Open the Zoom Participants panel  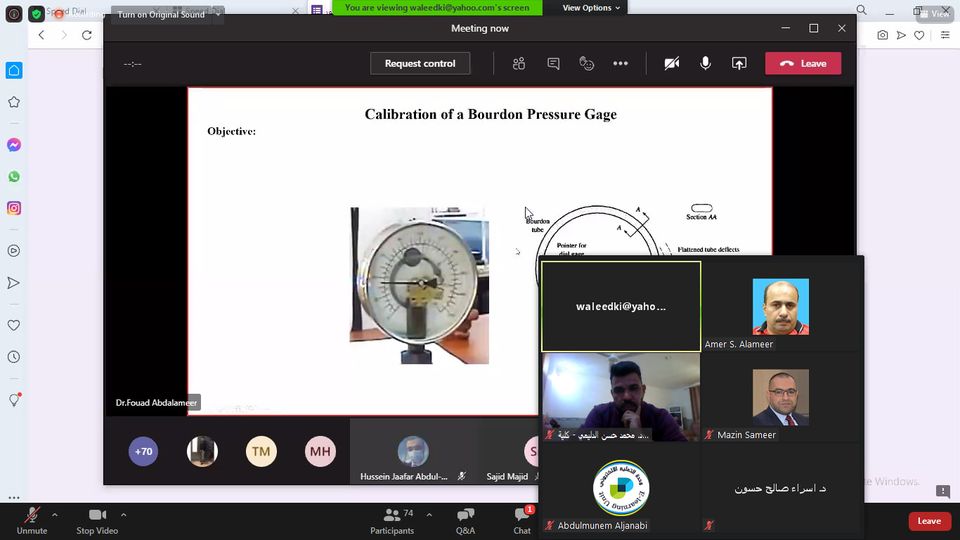pyautogui.click(x=392, y=519)
